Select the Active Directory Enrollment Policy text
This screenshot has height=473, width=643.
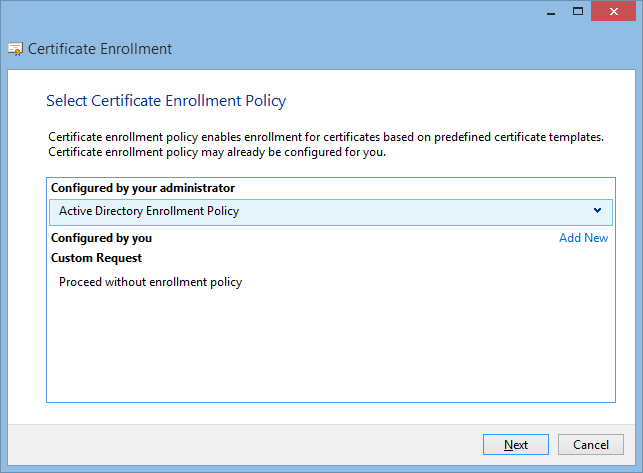point(149,211)
